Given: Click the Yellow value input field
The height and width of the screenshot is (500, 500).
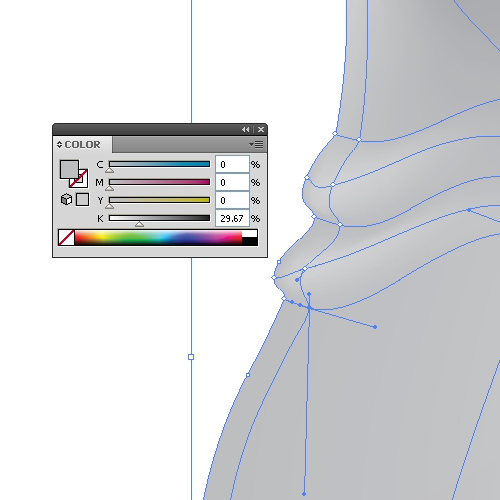Looking at the screenshot, I should click(232, 200).
